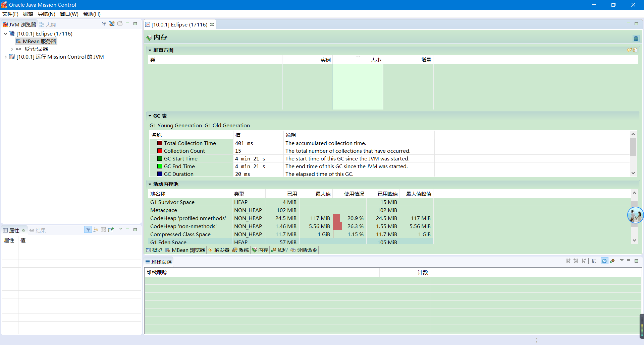Select the G1 Young Generation tab
Image resolution: width=644 pixels, height=345 pixels.
tap(175, 125)
